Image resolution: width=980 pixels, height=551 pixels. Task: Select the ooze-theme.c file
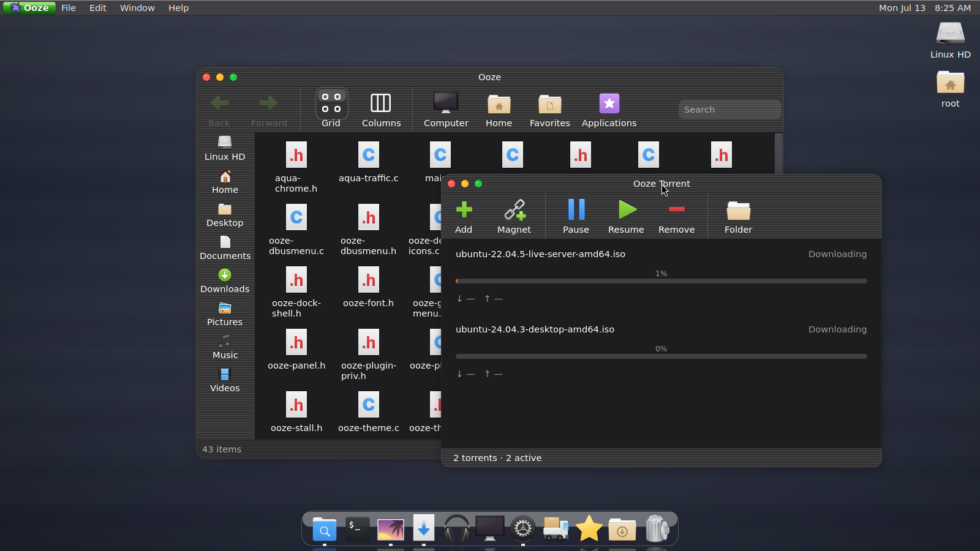(369, 411)
